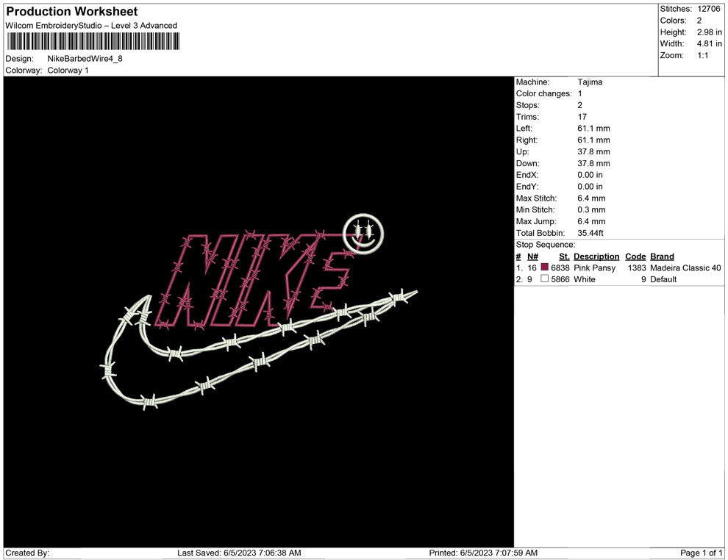Select the Up value '37.8 mm'
The width and height of the screenshot is (728, 560).
pos(594,151)
